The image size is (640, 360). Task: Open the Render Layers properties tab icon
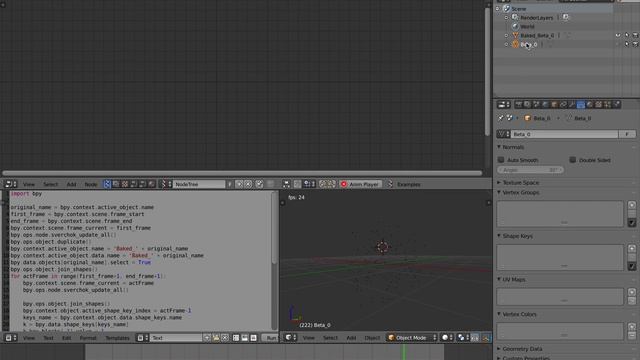click(527, 105)
